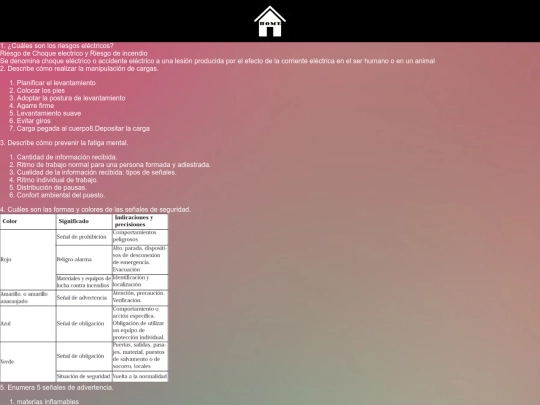
Task: Click 'Señal de prohibición' cell
Action: (x=84, y=237)
